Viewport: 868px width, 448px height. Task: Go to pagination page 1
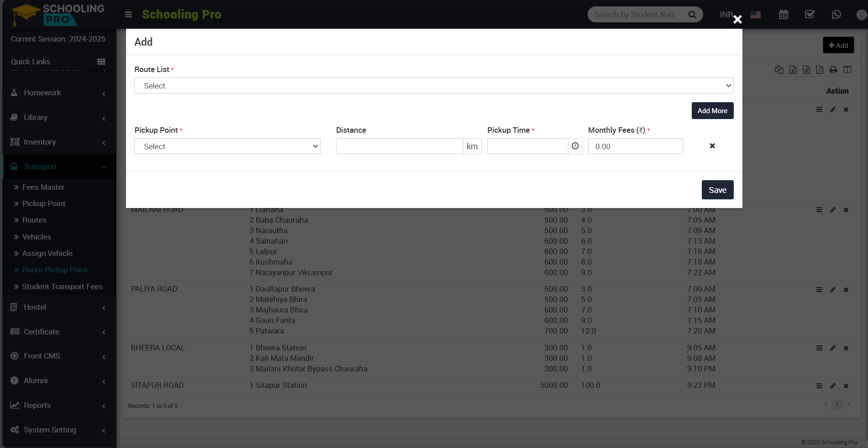pyautogui.click(x=837, y=405)
